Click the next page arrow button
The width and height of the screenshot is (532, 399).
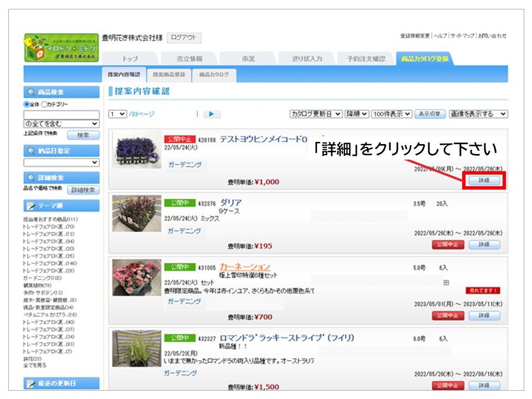[212, 114]
